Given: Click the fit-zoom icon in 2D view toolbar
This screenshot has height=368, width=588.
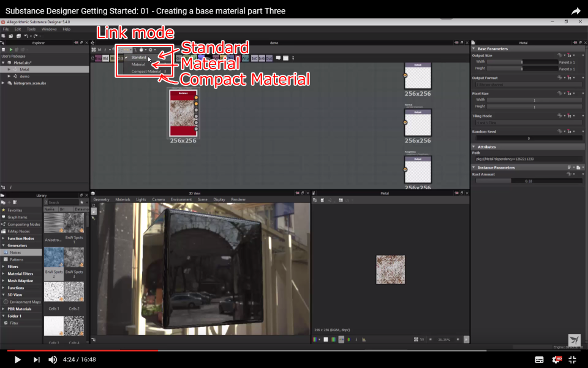Looking at the screenshot, I should click(416, 339).
